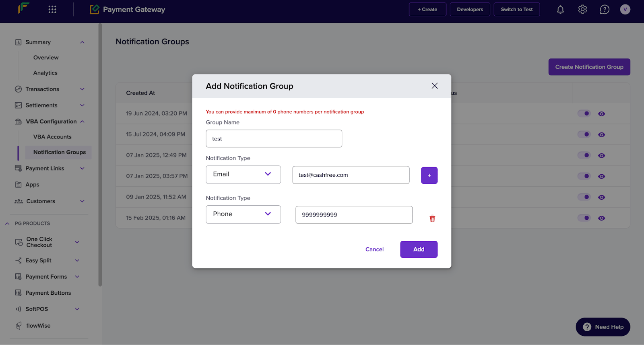The image size is (644, 345).
Task: Open the user avatar V menu
Action: pos(625,9)
